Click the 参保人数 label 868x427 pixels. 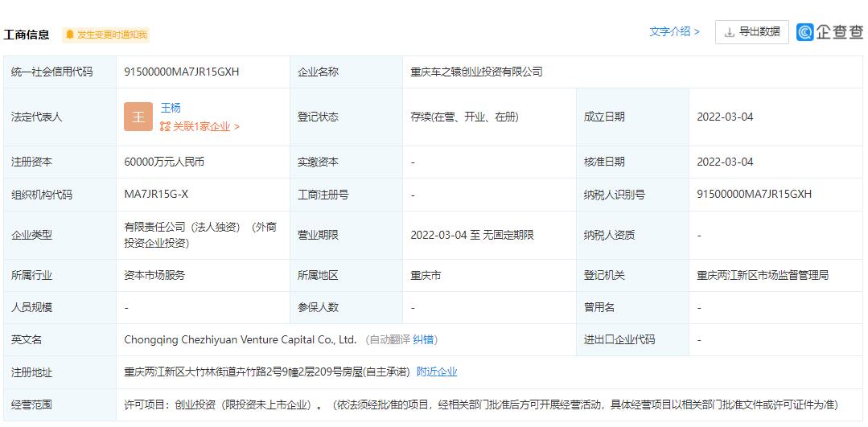(x=318, y=307)
